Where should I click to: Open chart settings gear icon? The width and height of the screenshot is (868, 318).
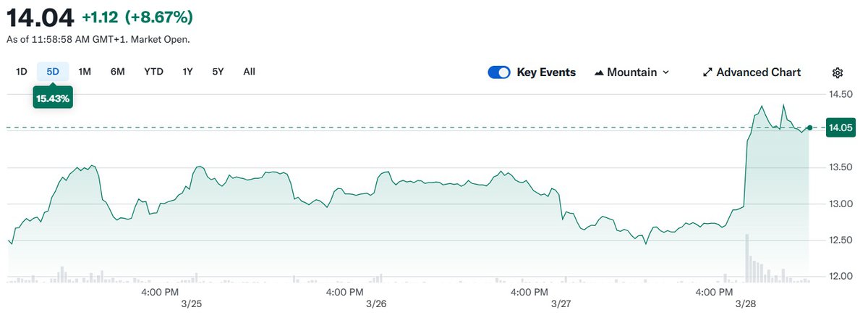(x=838, y=72)
